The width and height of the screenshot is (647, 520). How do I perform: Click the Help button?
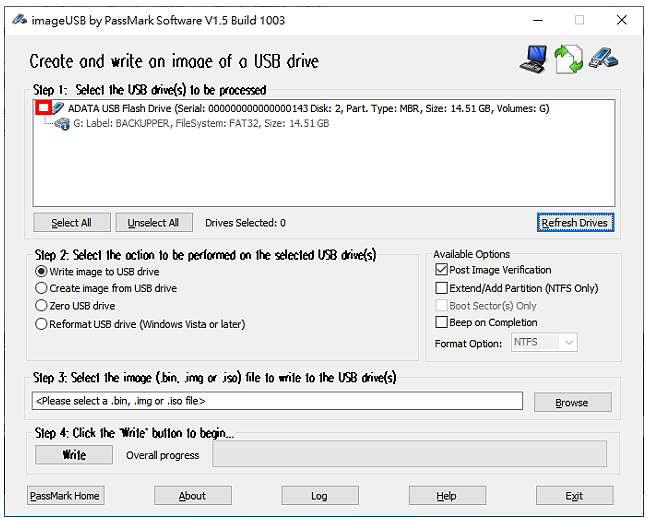[447, 496]
